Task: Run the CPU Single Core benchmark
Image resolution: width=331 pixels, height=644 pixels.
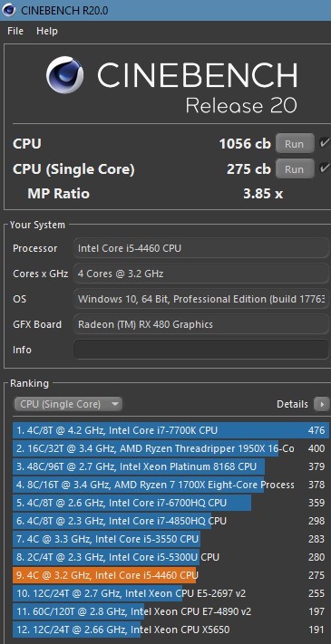Action: click(295, 168)
